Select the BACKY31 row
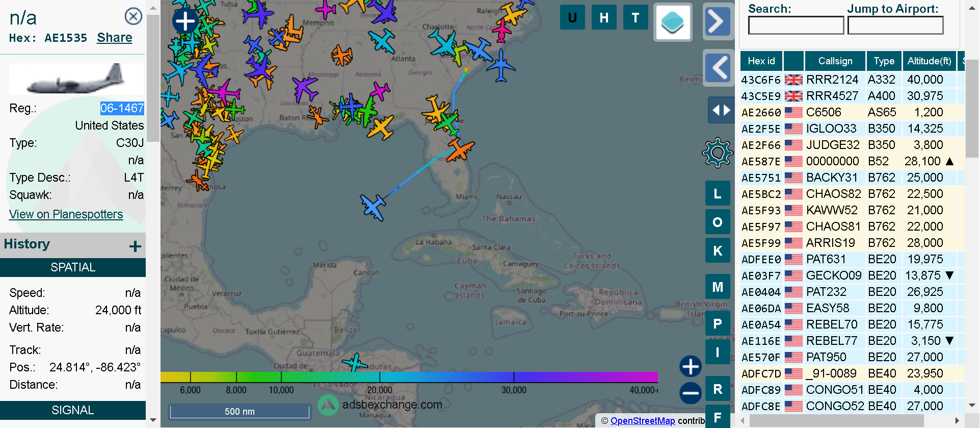The height and width of the screenshot is (428, 980). click(852, 178)
